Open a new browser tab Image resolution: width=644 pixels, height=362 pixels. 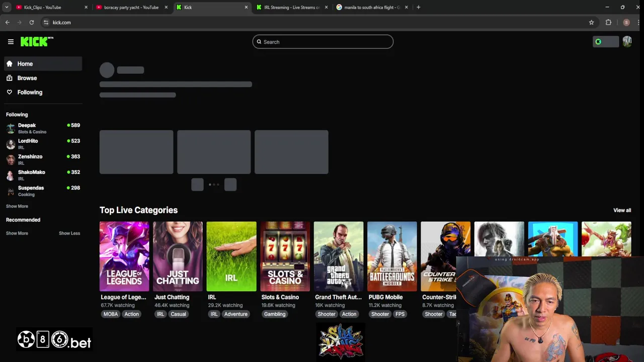pyautogui.click(x=418, y=7)
